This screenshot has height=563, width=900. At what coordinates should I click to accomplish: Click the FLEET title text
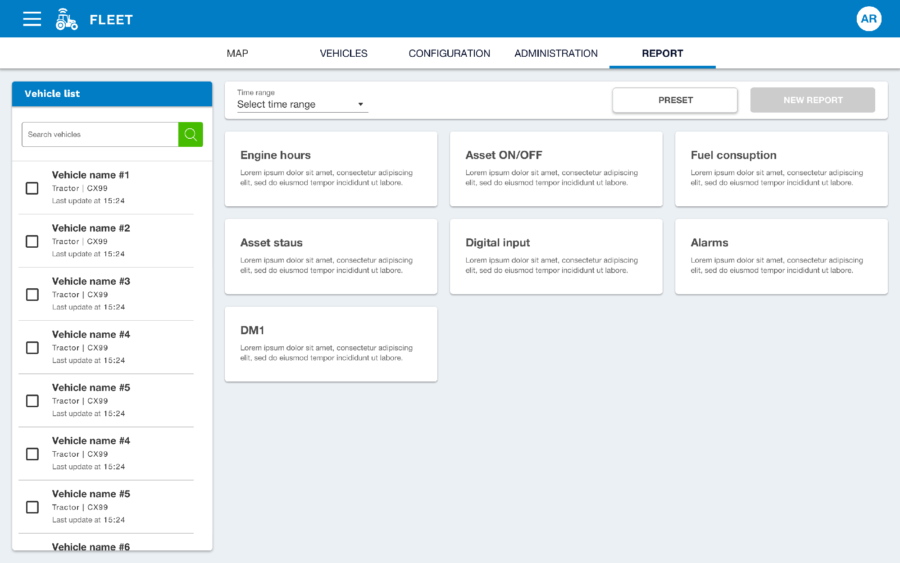[x=111, y=20]
